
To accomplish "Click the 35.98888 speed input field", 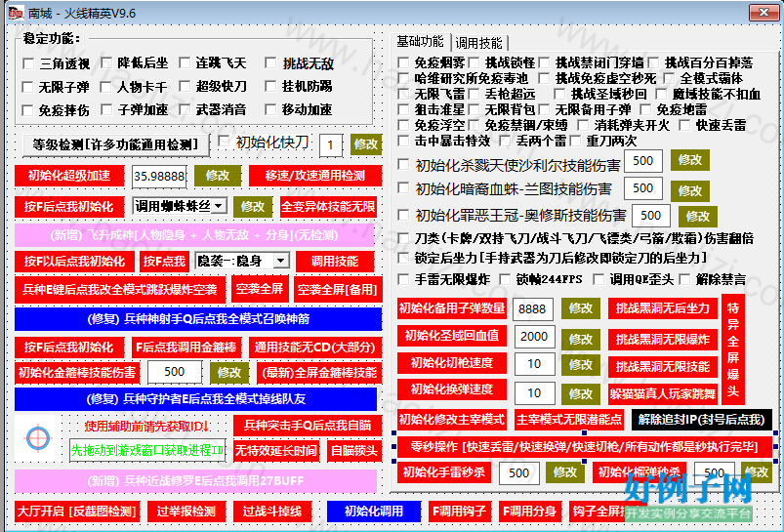I will point(159,177).
